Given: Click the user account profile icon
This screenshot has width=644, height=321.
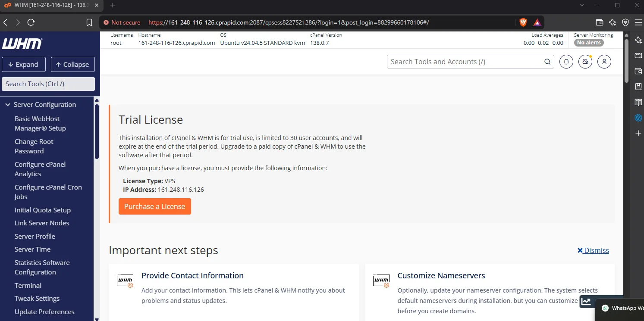Looking at the screenshot, I should coord(604,62).
